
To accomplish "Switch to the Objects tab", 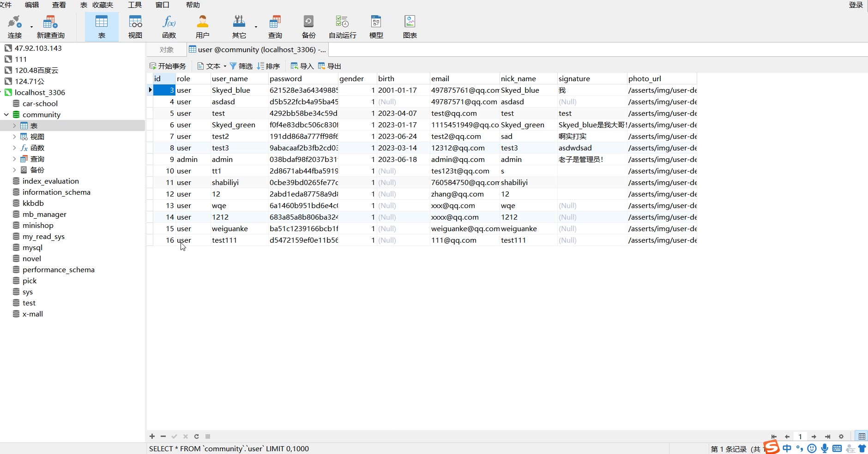I will click(166, 50).
